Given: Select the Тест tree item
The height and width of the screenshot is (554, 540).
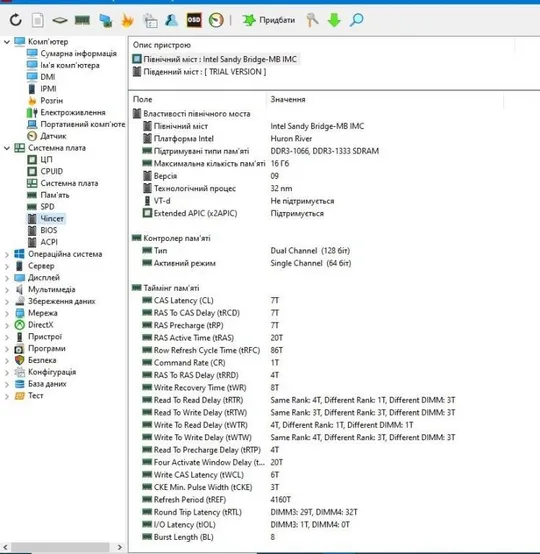Looking at the screenshot, I should [x=35, y=396].
